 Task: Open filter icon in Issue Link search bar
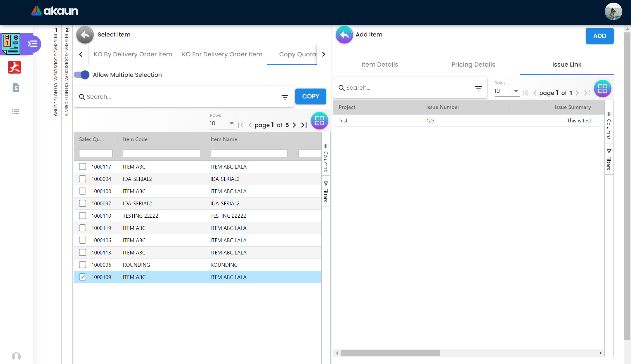478,88
